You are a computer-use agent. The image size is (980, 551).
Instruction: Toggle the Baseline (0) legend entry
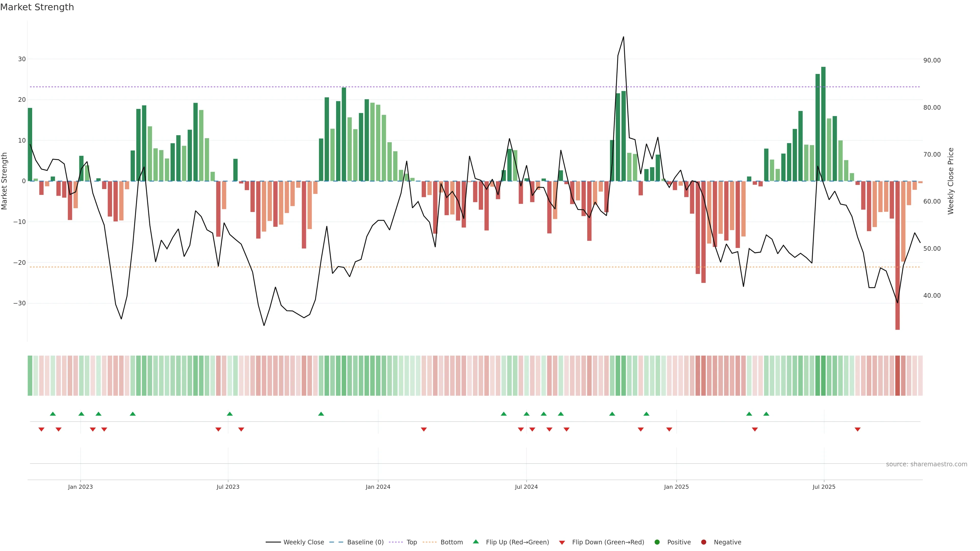[365, 542]
